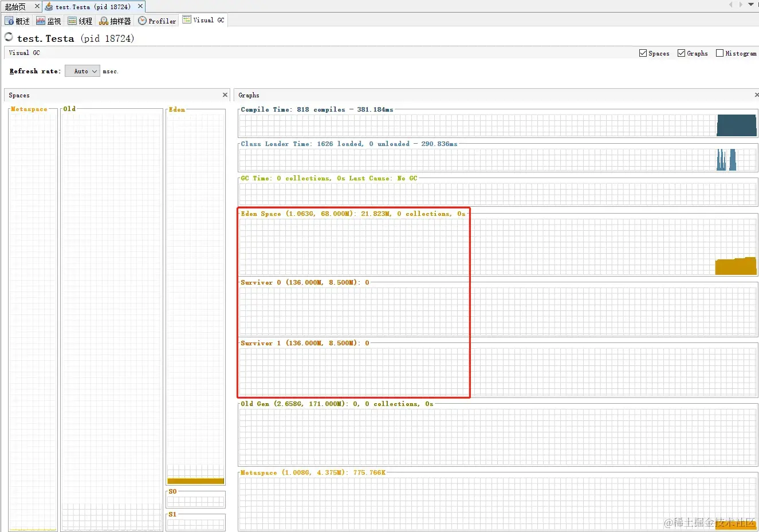Click the S1 survivor box in Spaces
Screen dimensions: 759x532
pyautogui.click(x=195, y=523)
